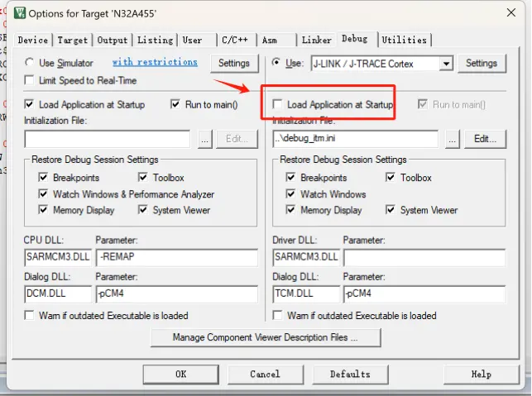
Task: Switch to the Output tab
Action: coord(113,40)
